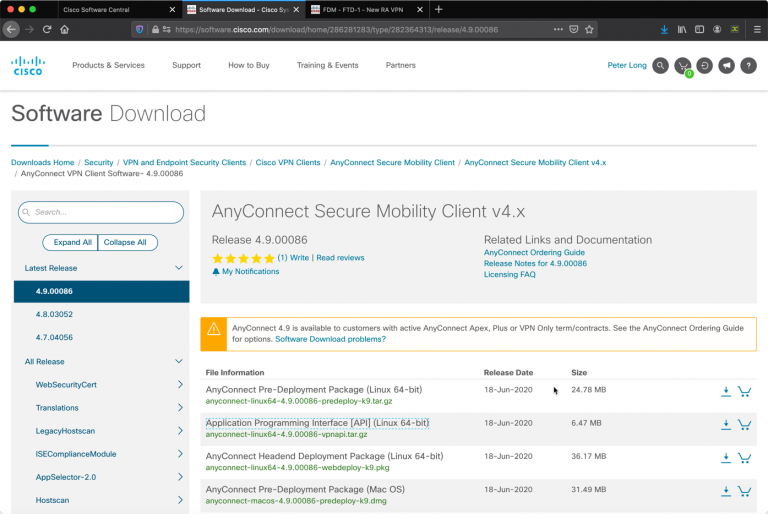Viewport: 768px width, 514px height.
Task: Open the browser home page icon
Action: point(65,29)
